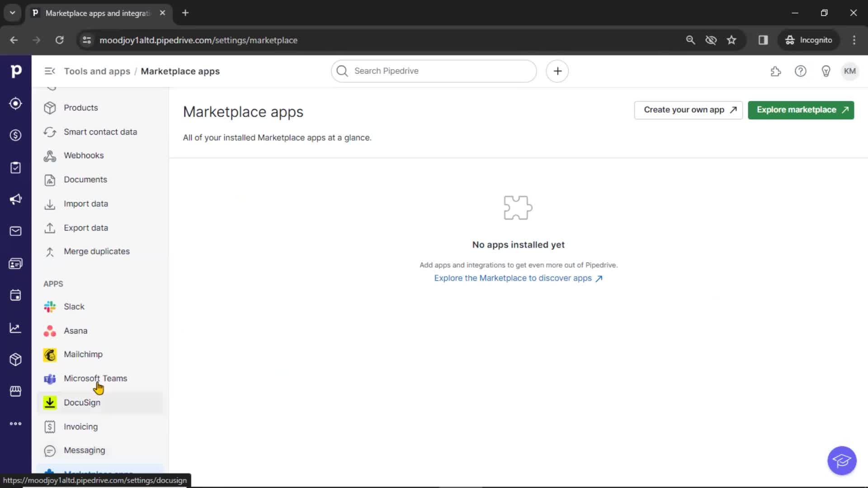Click the Pipedrive logo icon

pos(16,71)
